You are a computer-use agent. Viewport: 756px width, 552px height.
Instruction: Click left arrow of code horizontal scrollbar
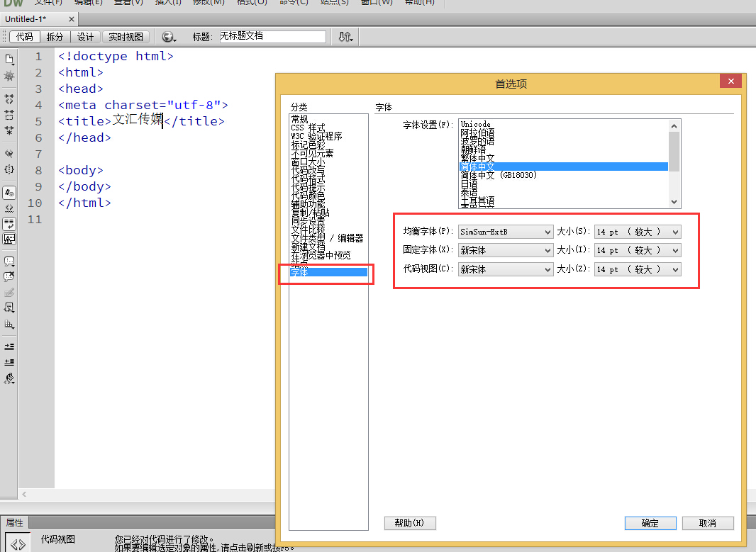tap(24, 494)
